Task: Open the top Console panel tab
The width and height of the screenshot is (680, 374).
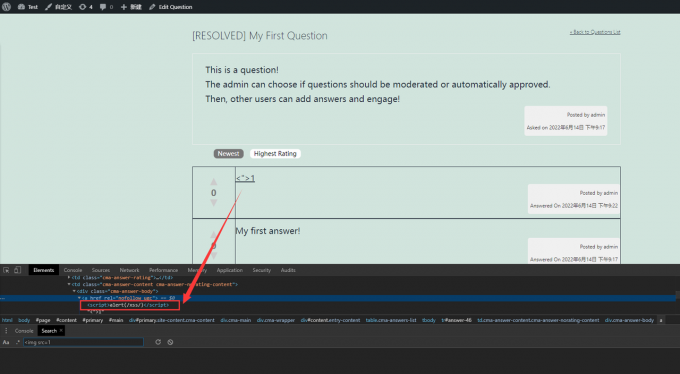Action: tap(73, 270)
